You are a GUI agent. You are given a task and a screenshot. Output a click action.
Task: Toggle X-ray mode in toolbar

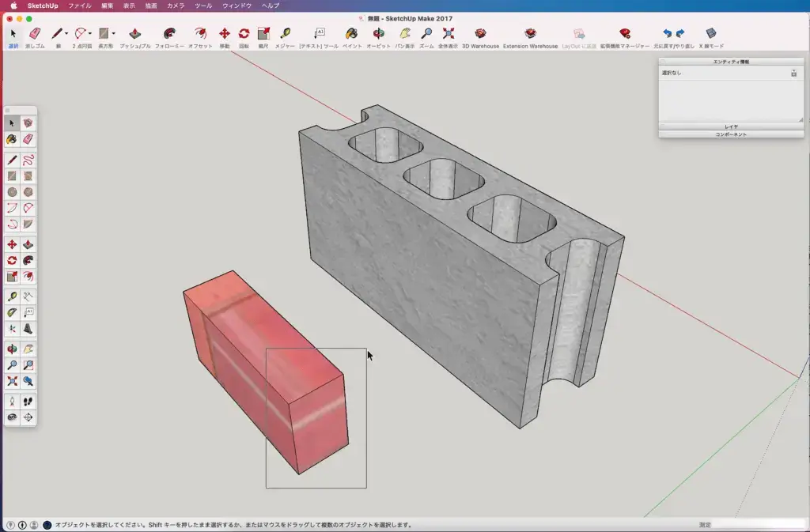711,34
